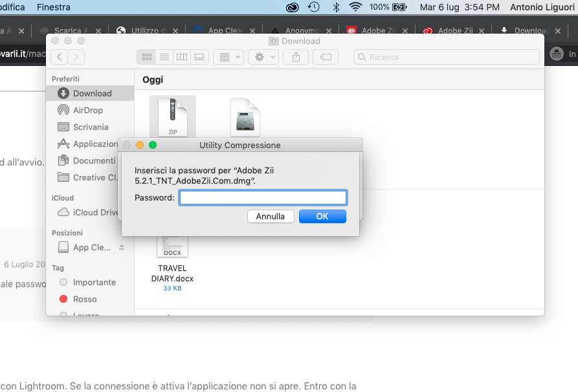Close the Download browser tab
This screenshot has width=578, height=392.
[558, 31]
